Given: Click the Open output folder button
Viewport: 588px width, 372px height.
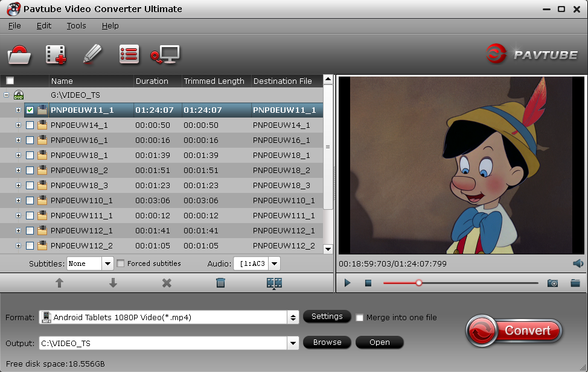Looking at the screenshot, I should click(380, 342).
